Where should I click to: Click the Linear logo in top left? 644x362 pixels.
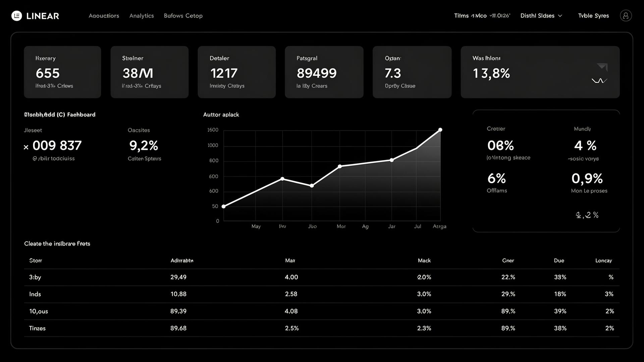[x=35, y=15]
